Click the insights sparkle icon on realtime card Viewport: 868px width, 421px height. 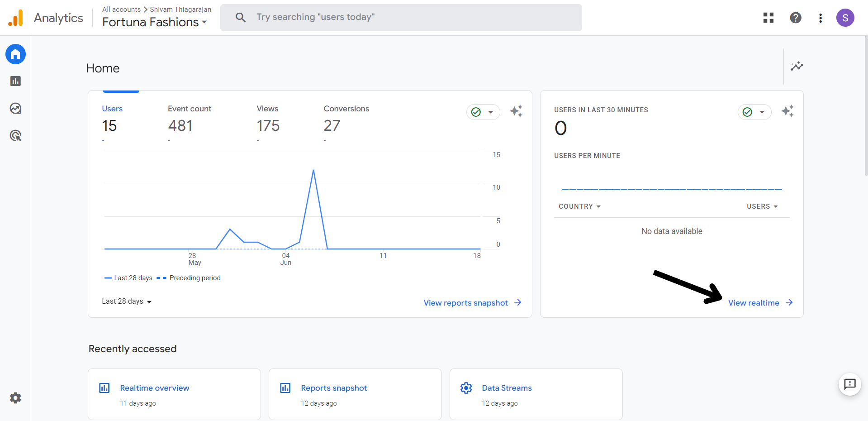click(787, 111)
